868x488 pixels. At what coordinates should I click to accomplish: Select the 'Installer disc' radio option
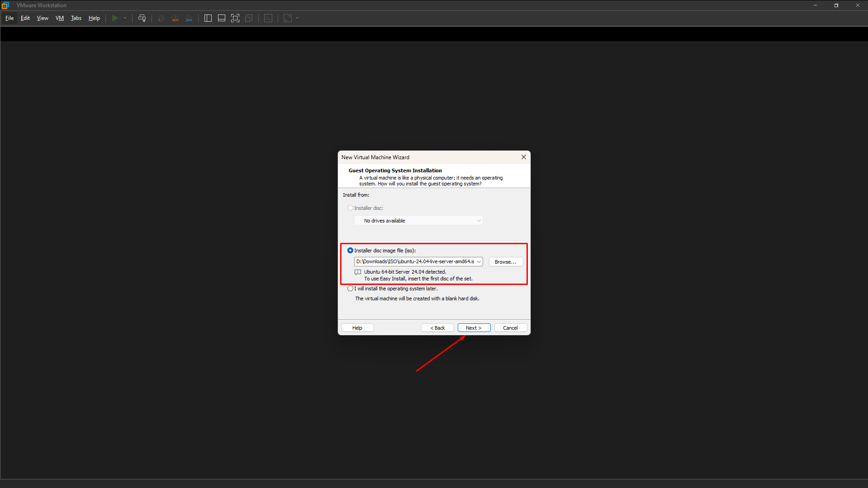click(350, 208)
